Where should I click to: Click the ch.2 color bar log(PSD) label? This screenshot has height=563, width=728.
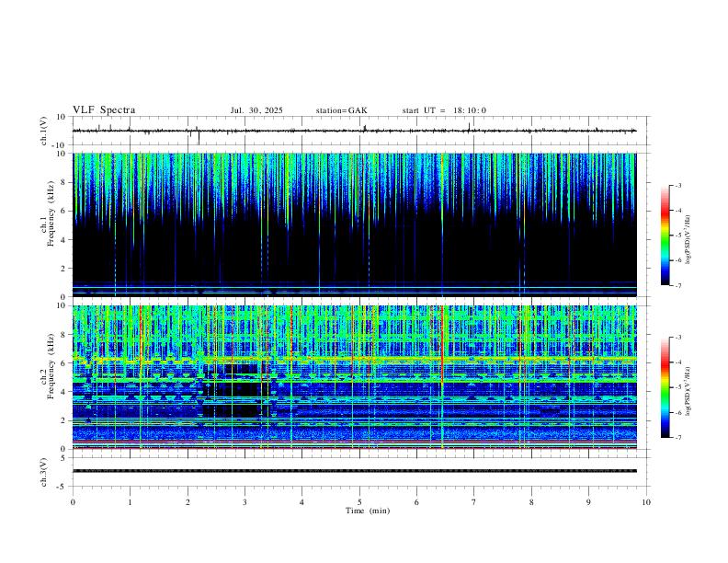coord(688,391)
